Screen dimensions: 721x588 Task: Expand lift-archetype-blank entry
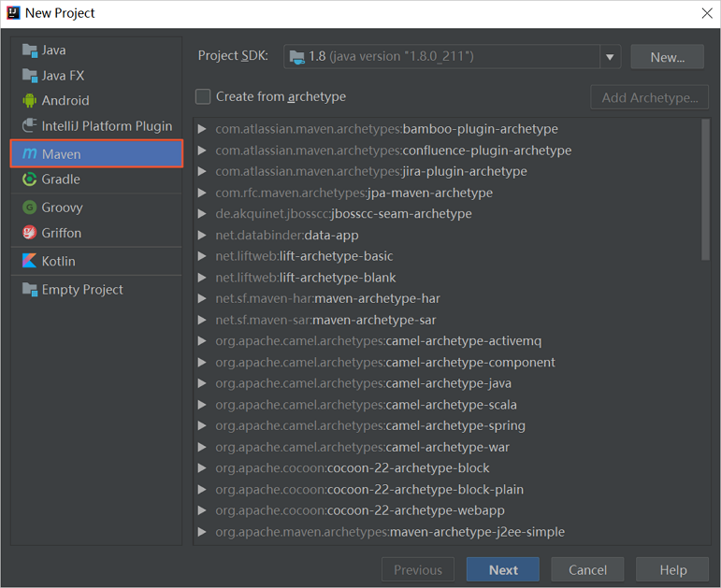click(x=202, y=278)
